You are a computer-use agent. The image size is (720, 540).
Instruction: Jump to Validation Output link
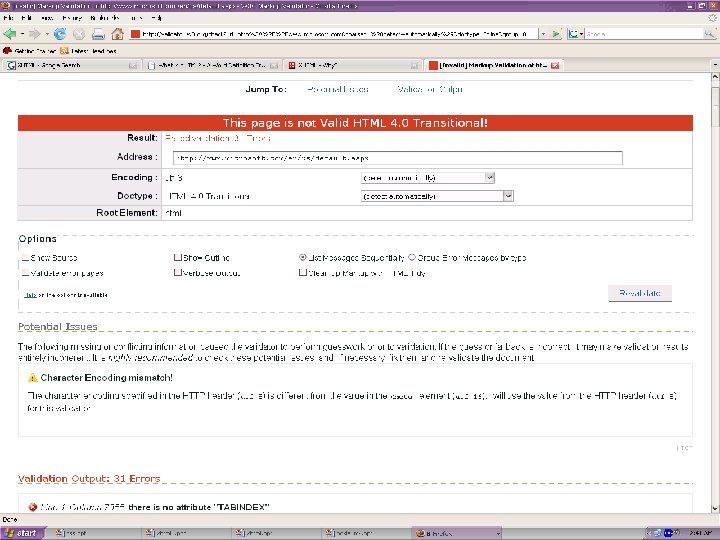coord(430,89)
